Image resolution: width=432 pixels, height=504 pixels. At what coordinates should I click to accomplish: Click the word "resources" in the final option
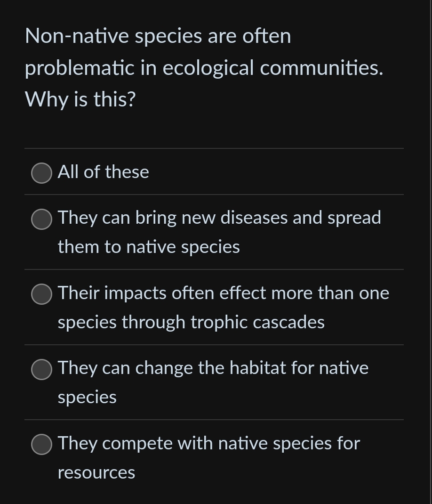click(x=96, y=472)
